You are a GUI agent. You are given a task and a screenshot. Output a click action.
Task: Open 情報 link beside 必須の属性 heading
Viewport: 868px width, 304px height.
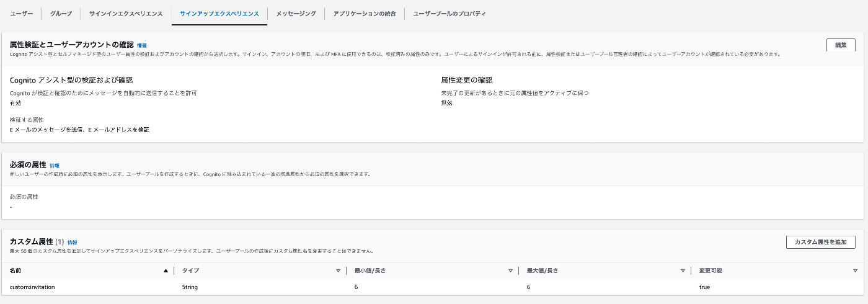tap(55, 166)
